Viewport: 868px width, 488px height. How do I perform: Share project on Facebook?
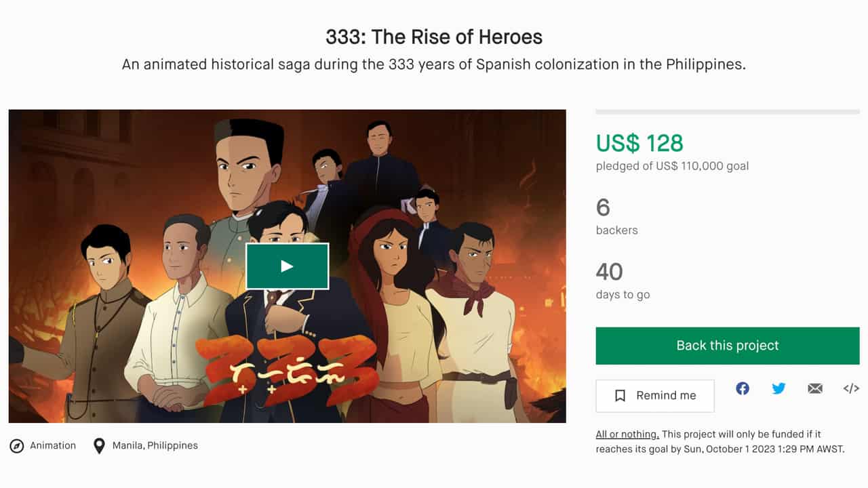tap(743, 388)
